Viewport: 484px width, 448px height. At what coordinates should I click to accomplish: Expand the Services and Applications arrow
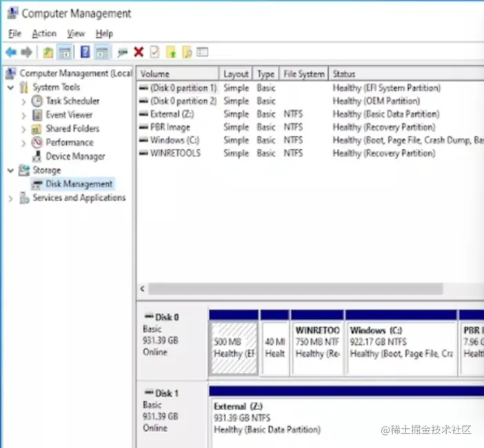tap(11, 198)
